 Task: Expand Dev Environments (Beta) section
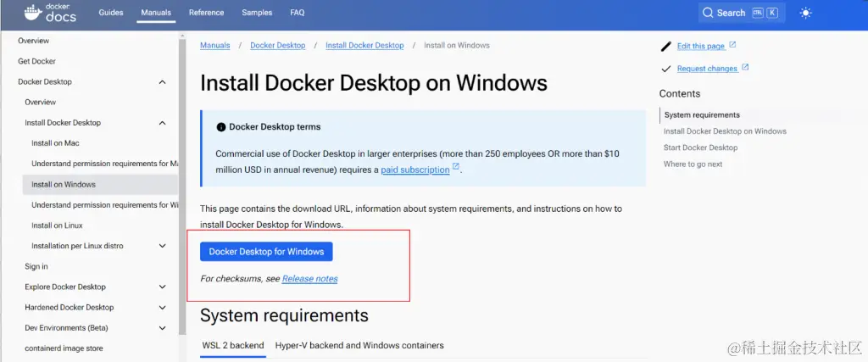click(x=162, y=328)
